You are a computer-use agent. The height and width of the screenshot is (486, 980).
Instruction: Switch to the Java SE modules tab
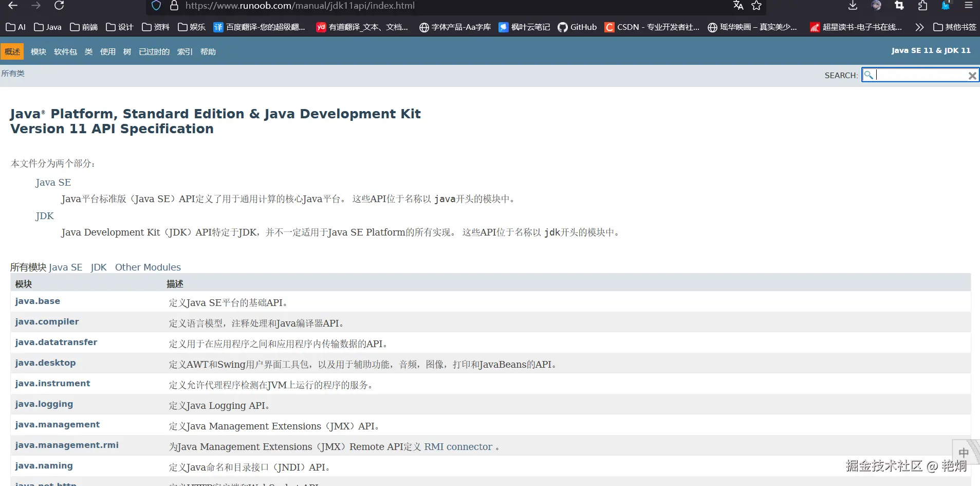[x=65, y=267]
